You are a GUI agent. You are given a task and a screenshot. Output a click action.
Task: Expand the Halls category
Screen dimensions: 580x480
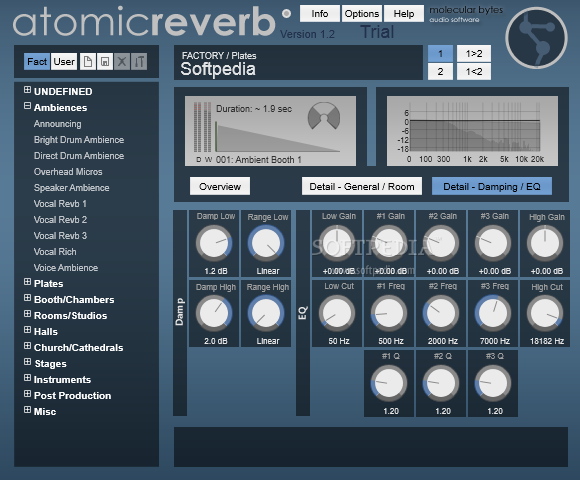(x=27, y=330)
